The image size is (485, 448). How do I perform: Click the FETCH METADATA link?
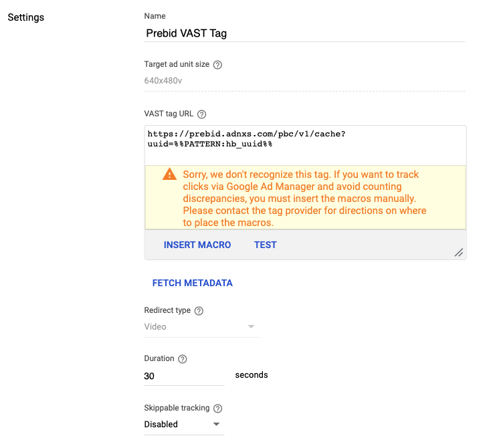pos(193,283)
